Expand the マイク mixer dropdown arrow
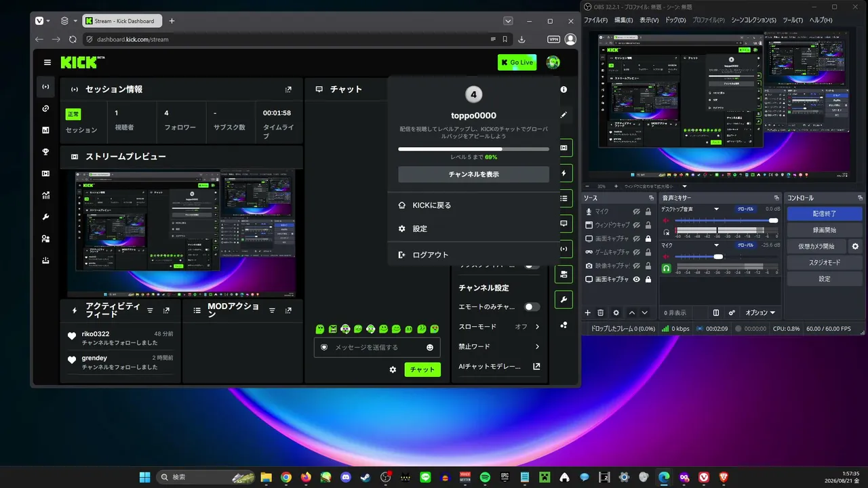 point(716,245)
